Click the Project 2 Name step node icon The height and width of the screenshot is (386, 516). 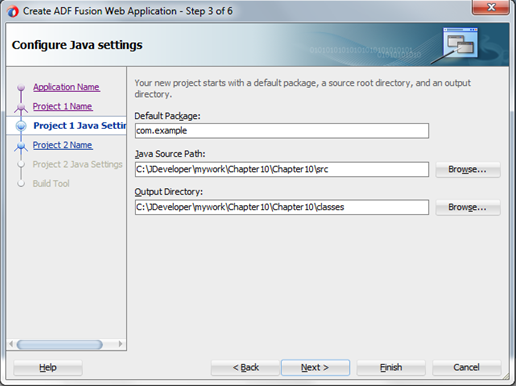(21, 146)
